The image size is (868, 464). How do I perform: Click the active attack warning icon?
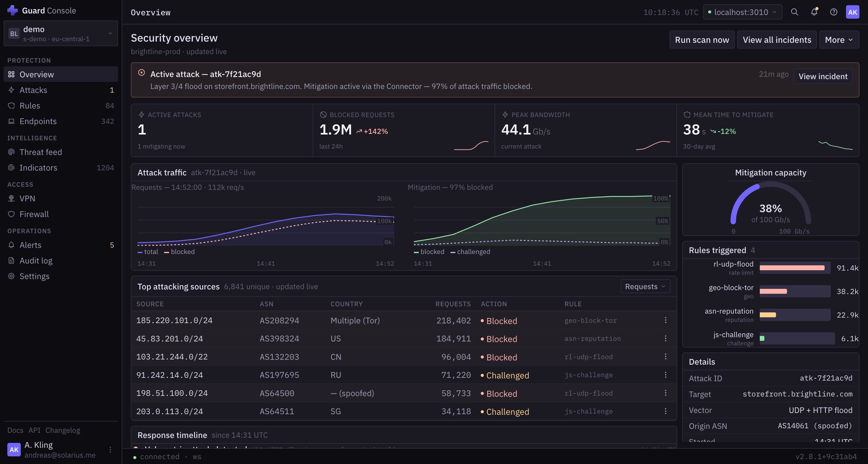pyautogui.click(x=142, y=72)
